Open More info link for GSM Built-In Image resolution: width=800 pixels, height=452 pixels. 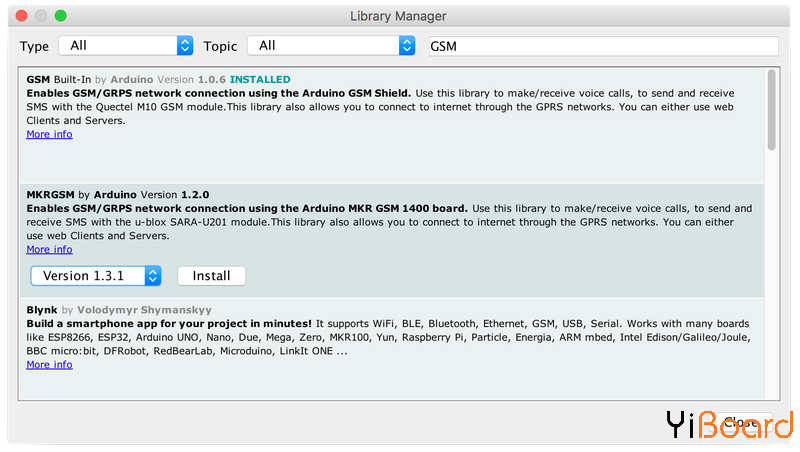pos(49,134)
